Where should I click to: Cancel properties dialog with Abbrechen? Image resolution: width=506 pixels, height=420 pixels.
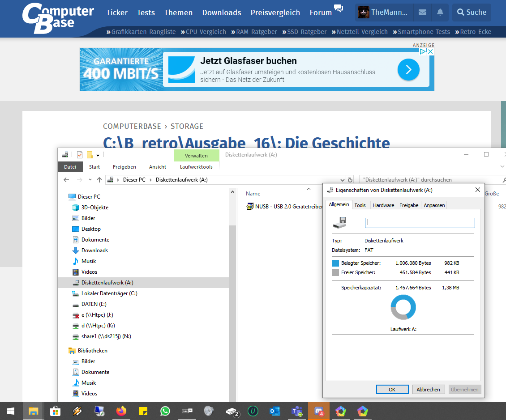pos(428,390)
